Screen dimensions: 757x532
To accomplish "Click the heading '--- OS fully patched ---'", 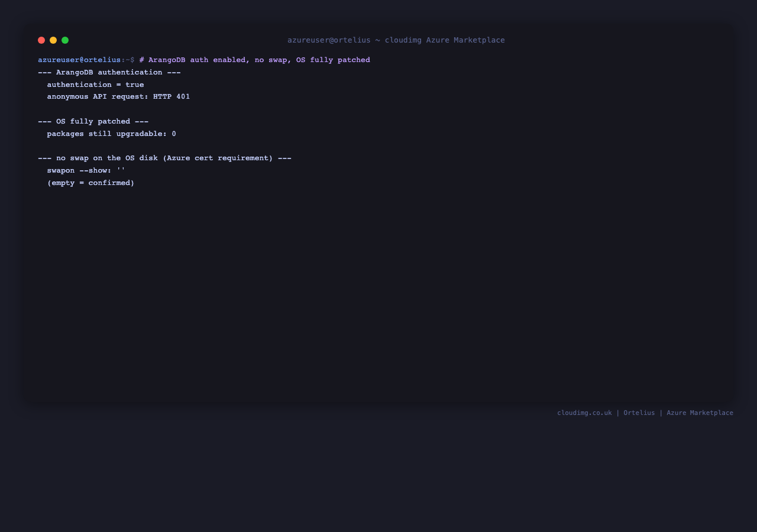I will tap(93, 122).
